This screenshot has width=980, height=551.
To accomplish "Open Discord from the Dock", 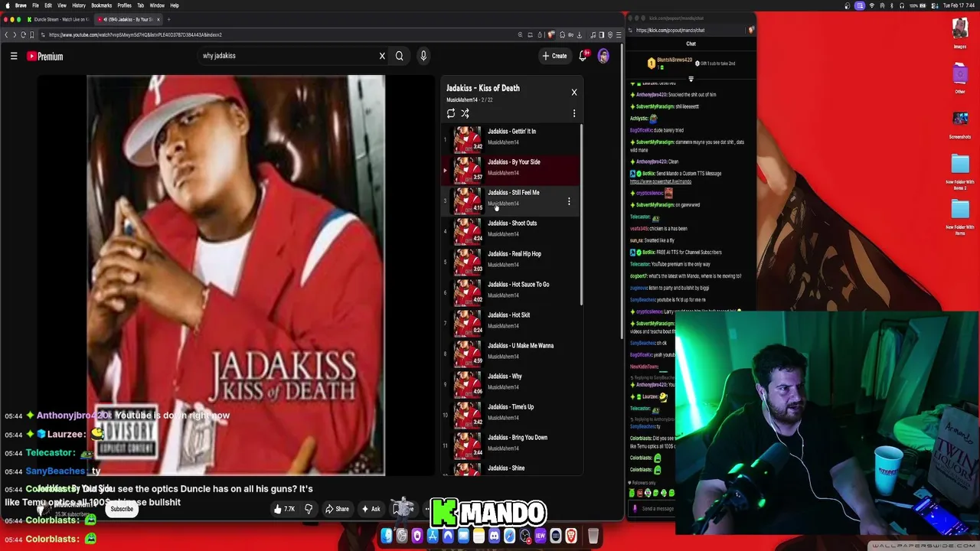I will pyautogui.click(x=494, y=536).
